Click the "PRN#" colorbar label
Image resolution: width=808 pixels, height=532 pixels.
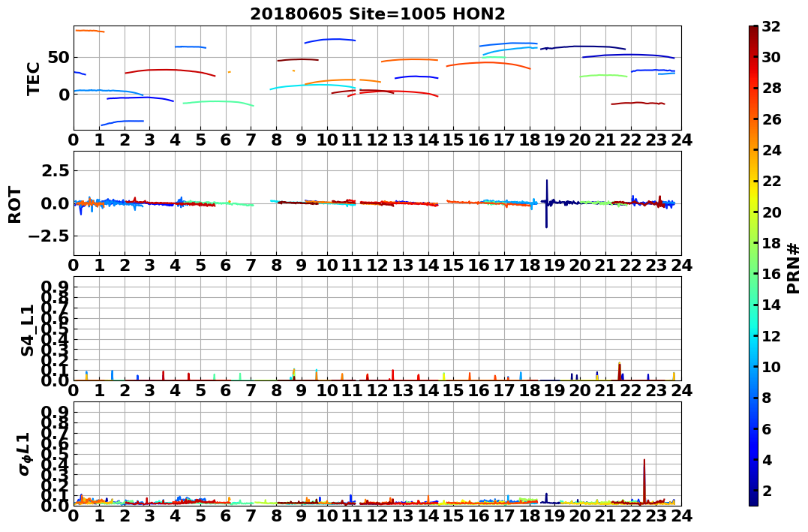pos(793,269)
